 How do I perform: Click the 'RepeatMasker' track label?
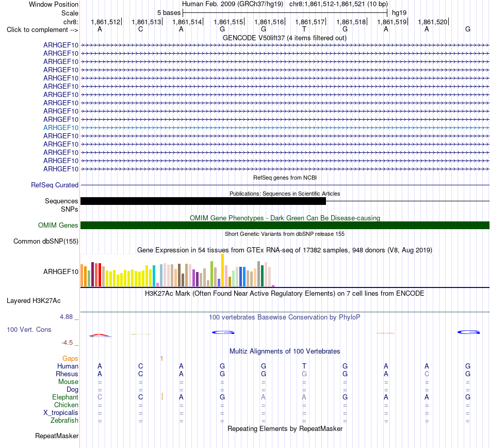pos(57,436)
